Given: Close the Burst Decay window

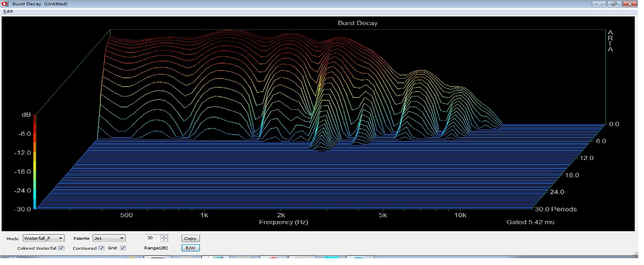Looking at the screenshot, I should [629, 4].
